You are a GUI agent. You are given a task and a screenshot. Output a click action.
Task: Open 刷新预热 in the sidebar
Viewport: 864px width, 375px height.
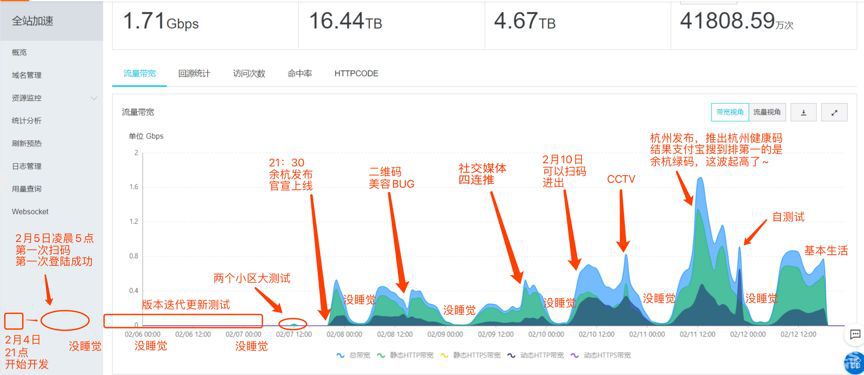coord(26,143)
